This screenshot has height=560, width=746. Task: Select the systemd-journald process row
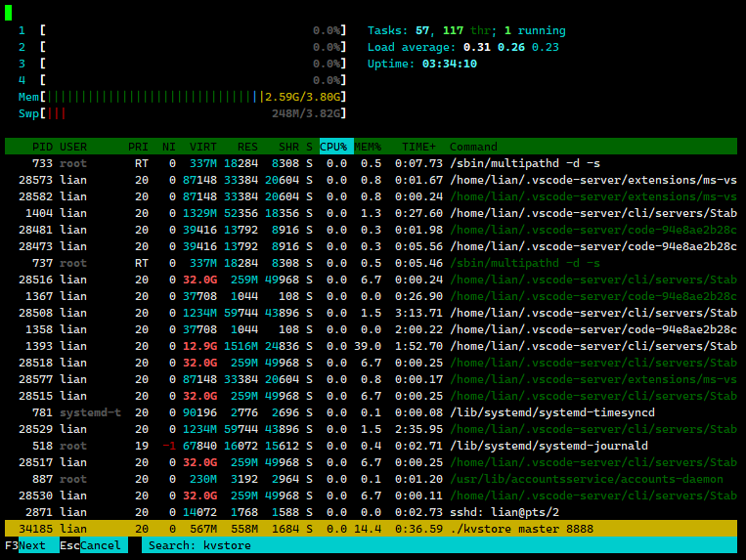(372, 446)
